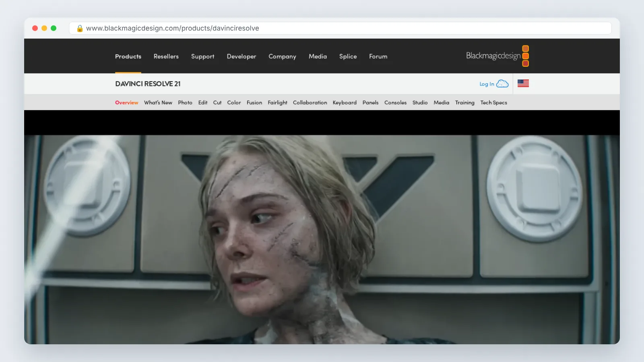
Task: Select the Fairlight tab
Action: point(278,103)
